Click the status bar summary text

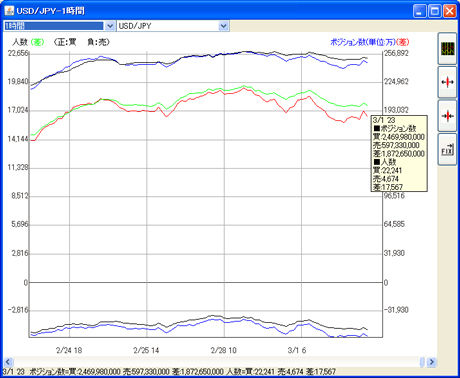click(x=169, y=372)
